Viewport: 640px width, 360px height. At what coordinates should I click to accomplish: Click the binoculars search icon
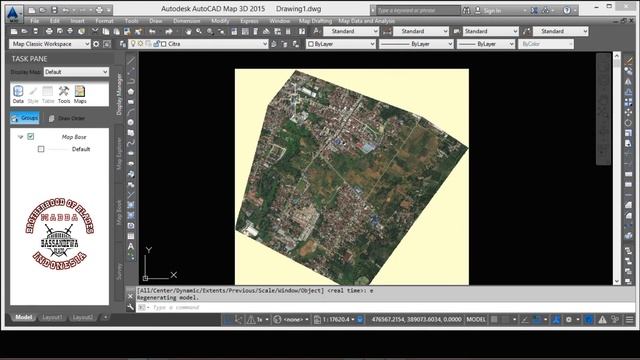click(x=466, y=11)
